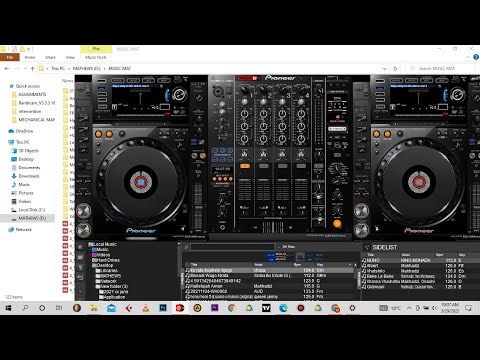
Task: Sort browser list by Artist column header
Action: click(259, 265)
